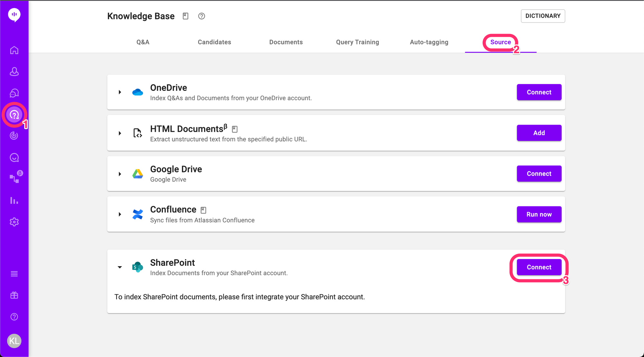Select the Users icon in the sidebar
644x357 pixels.
14,72
